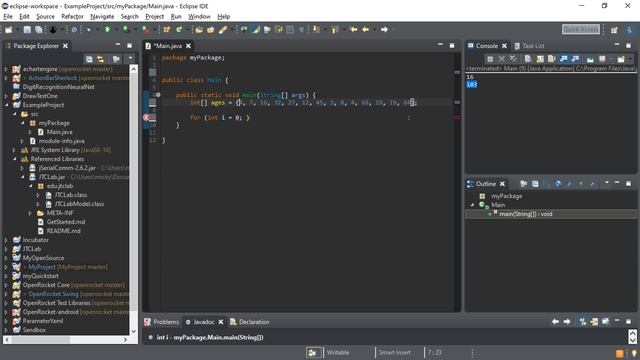
Task: Toggle Hide Static Members in Outline toolbar
Action: (x=569, y=184)
